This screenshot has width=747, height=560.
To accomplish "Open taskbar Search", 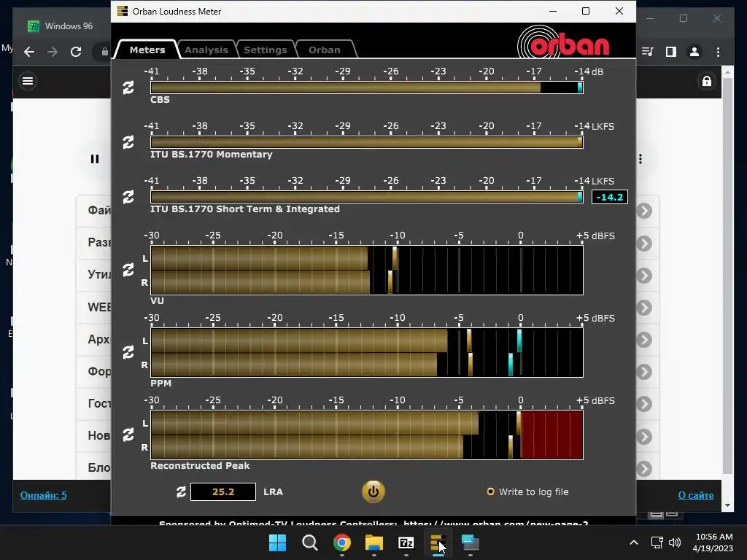I will pos(309,542).
